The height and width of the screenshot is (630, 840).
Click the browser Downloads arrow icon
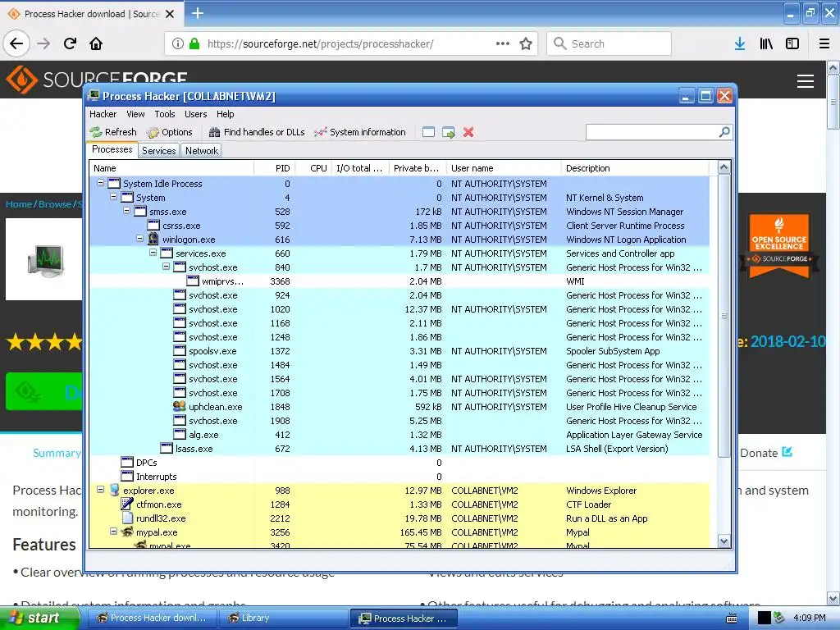click(740, 43)
